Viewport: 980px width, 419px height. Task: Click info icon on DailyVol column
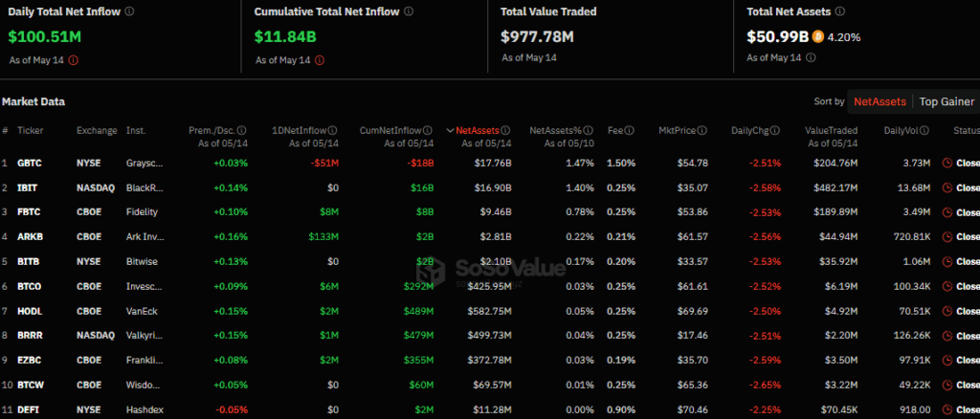[x=924, y=130]
